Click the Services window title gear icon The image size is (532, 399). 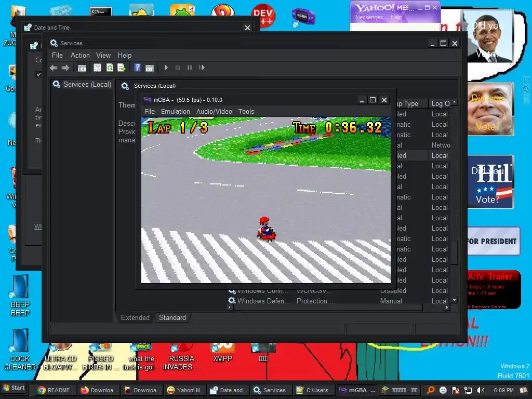54,43
